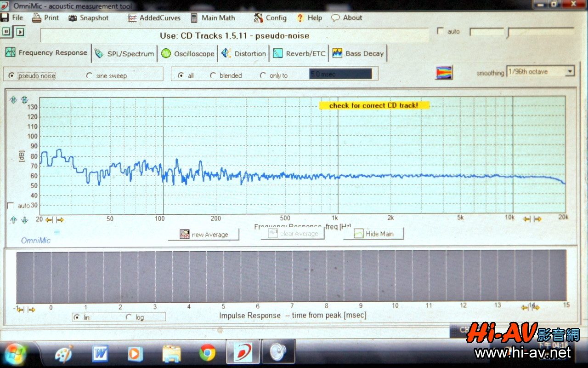588x368 pixels.
Task: Click the pause button icon
Action: 6,31
